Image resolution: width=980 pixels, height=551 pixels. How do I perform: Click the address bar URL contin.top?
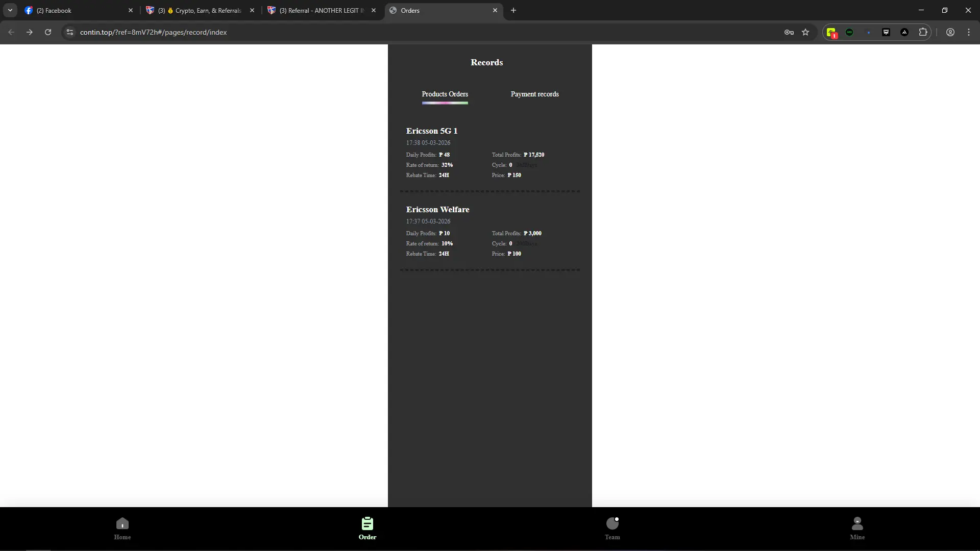pos(153,32)
